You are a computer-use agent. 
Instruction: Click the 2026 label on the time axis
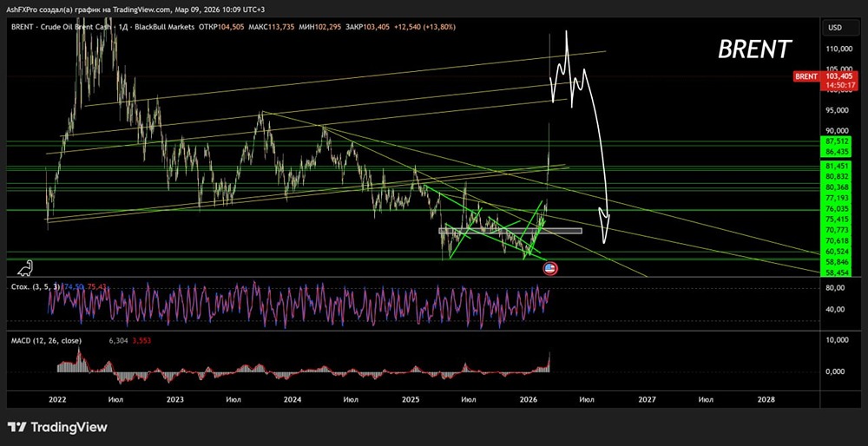(x=529, y=399)
